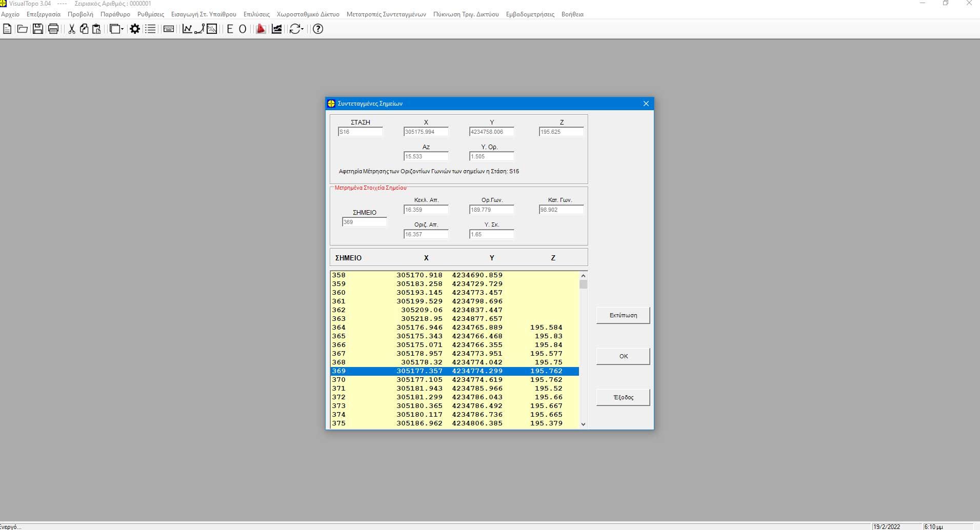Click the ΣΗΜΕΙΟ input field showing 369

[x=364, y=222]
